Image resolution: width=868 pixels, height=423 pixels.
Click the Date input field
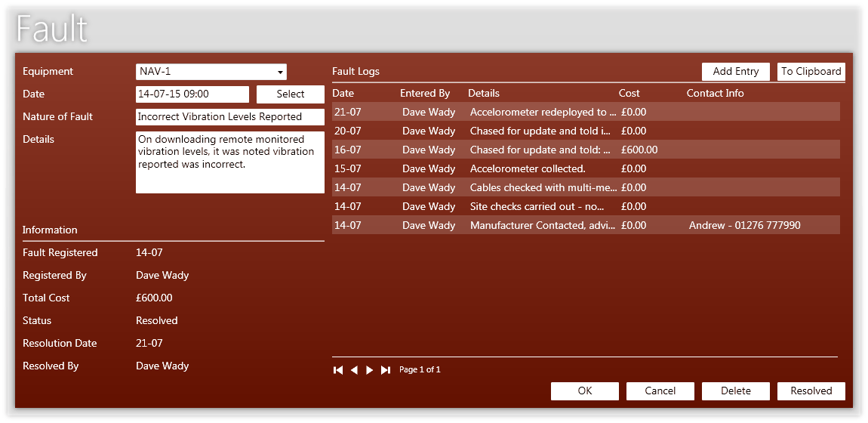coord(192,94)
